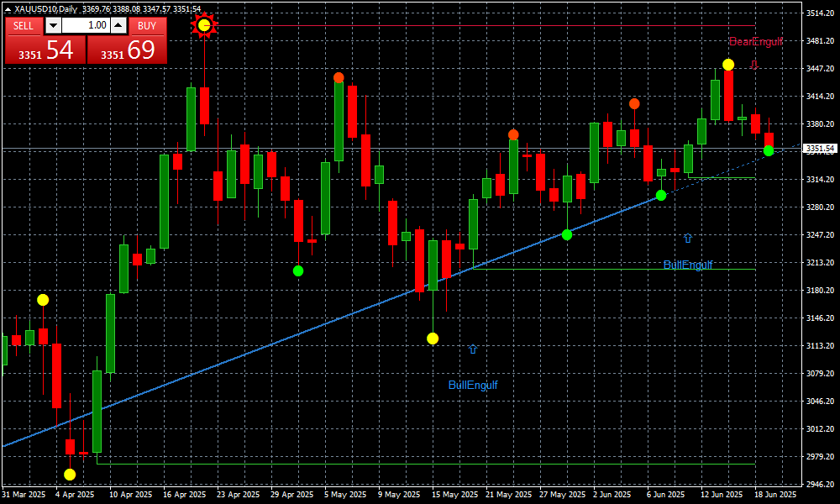Click the sell price 3351 54 tile
This screenshot has height=504, width=840.
[44, 50]
